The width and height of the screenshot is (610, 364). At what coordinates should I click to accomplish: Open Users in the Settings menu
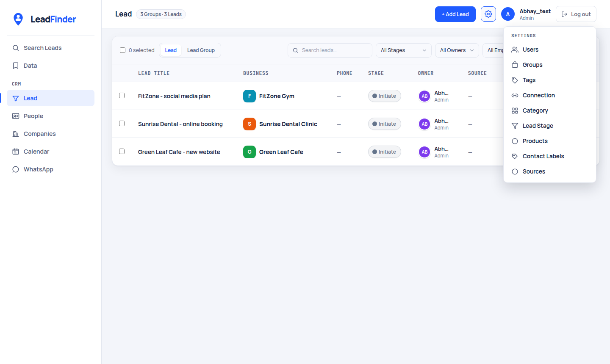pyautogui.click(x=550, y=50)
